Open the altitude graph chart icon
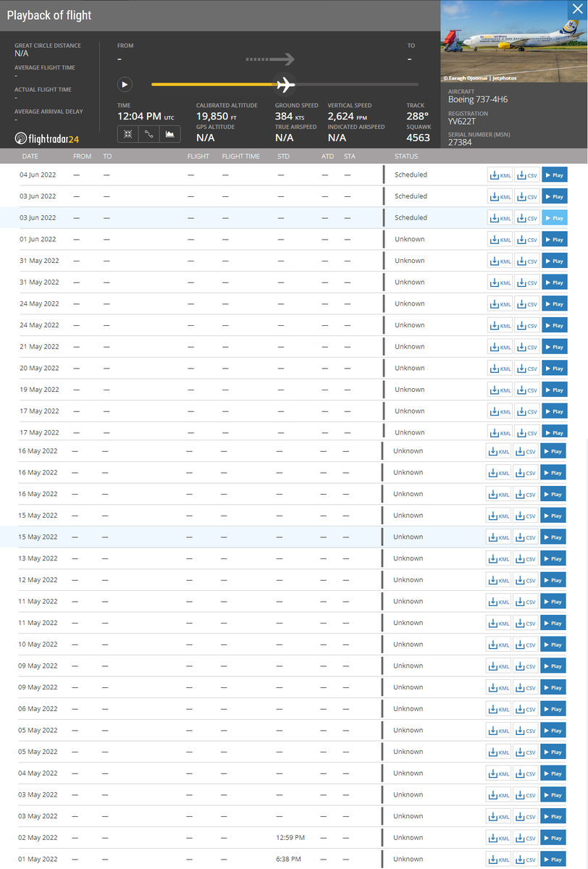588x869 pixels. (x=170, y=134)
